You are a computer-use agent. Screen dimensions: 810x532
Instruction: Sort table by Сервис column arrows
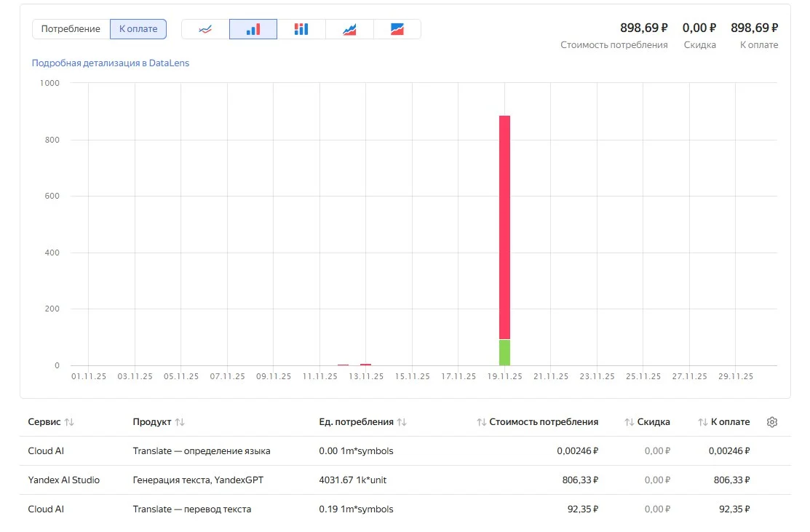69,422
